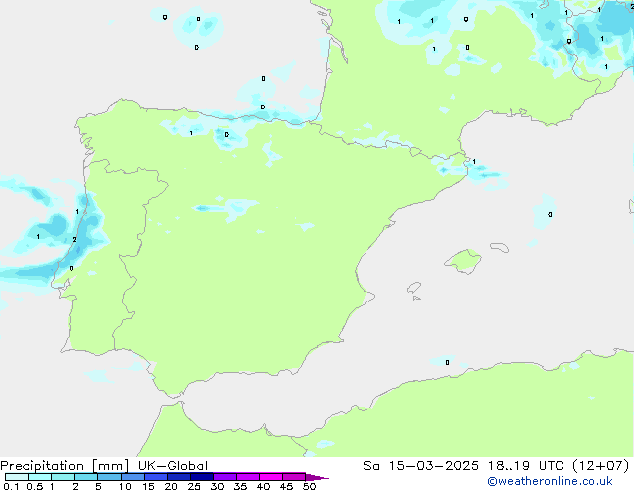The image size is (634, 490).
Task: Click the 'UK-Global' model label
Action: [x=173, y=466]
